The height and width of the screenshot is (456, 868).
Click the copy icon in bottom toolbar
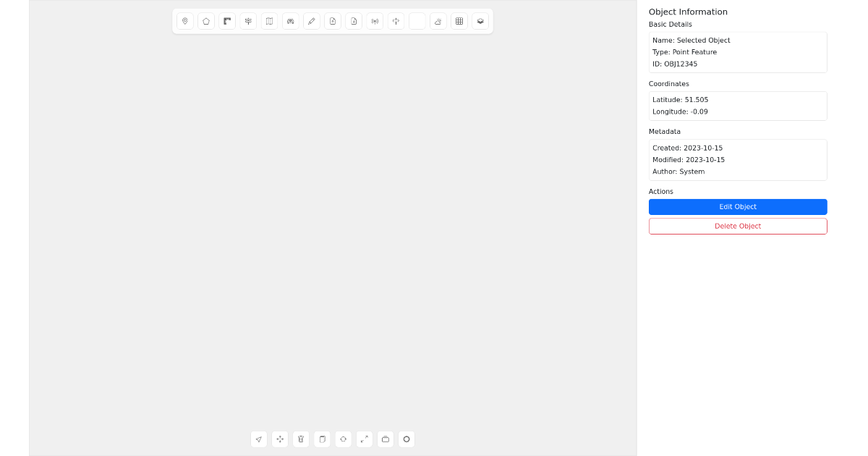point(322,439)
